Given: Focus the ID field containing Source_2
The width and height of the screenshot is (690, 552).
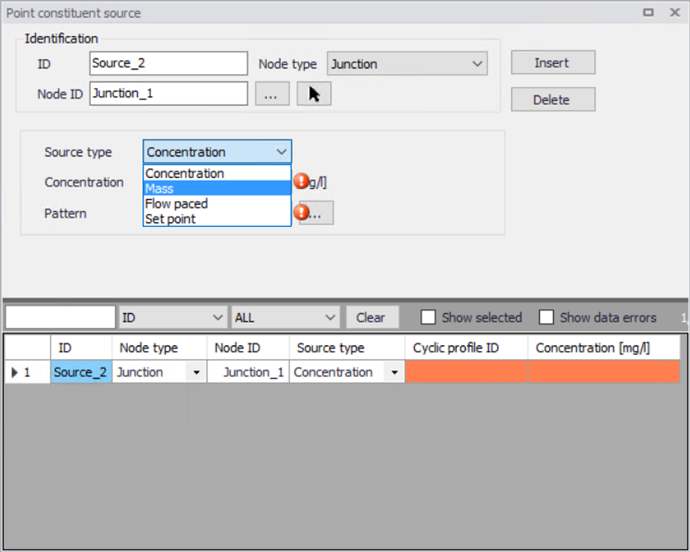Looking at the screenshot, I should (169, 63).
